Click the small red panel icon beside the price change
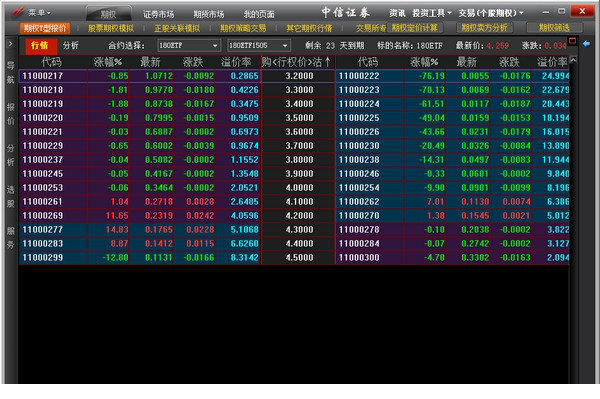Viewport: 600px width, 399px height. pos(572,41)
